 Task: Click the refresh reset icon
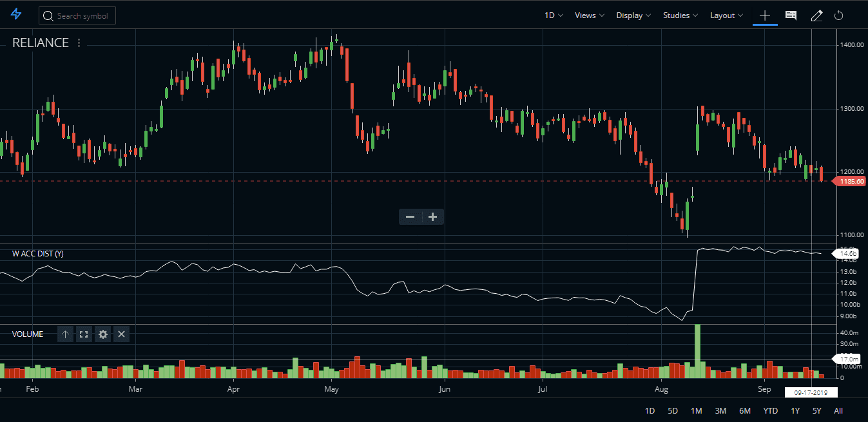[x=839, y=15]
